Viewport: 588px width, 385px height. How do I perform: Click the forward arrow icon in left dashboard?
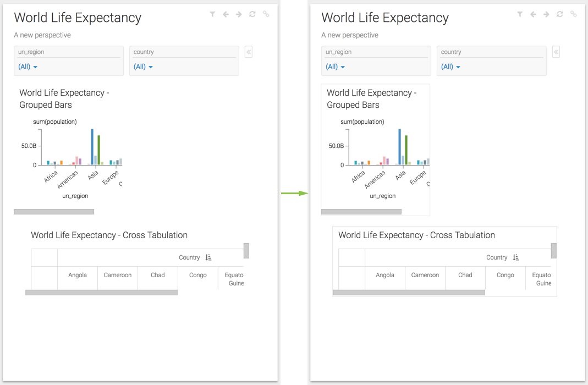click(239, 14)
